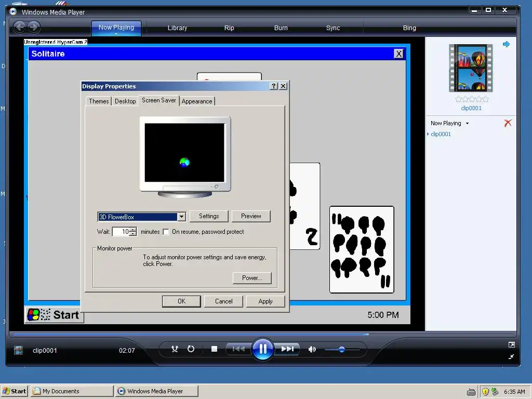This screenshot has height=399, width=532.
Task: Adjust the volume slider
Action: (x=342, y=349)
